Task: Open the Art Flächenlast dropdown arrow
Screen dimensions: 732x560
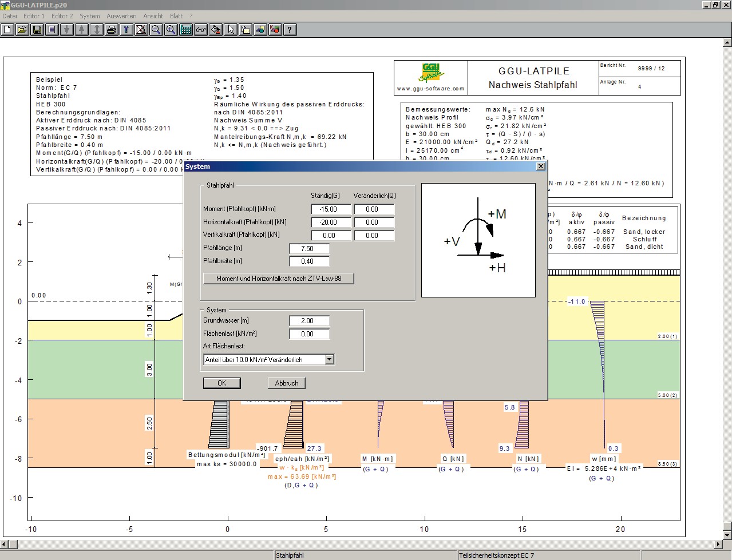Action: pyautogui.click(x=329, y=360)
